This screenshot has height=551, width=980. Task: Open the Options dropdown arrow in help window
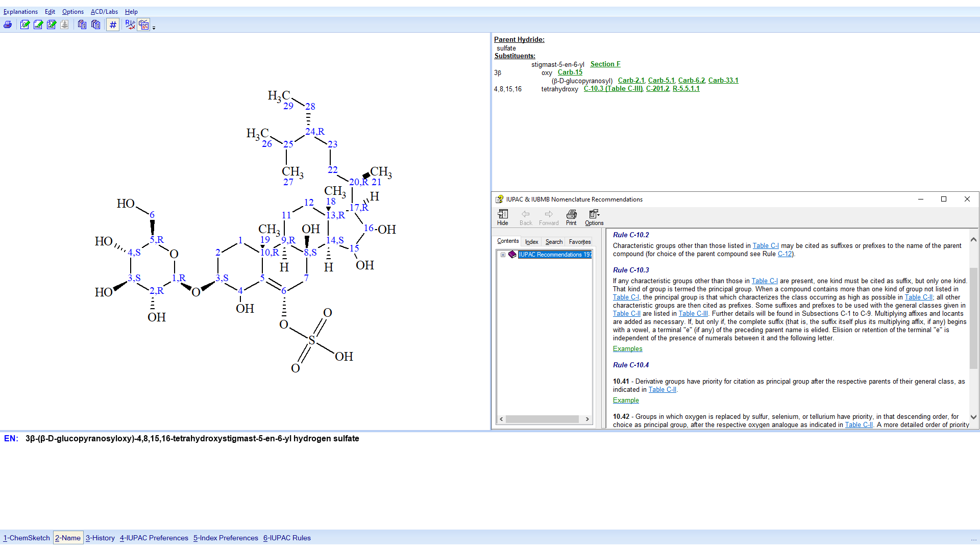coord(599,215)
